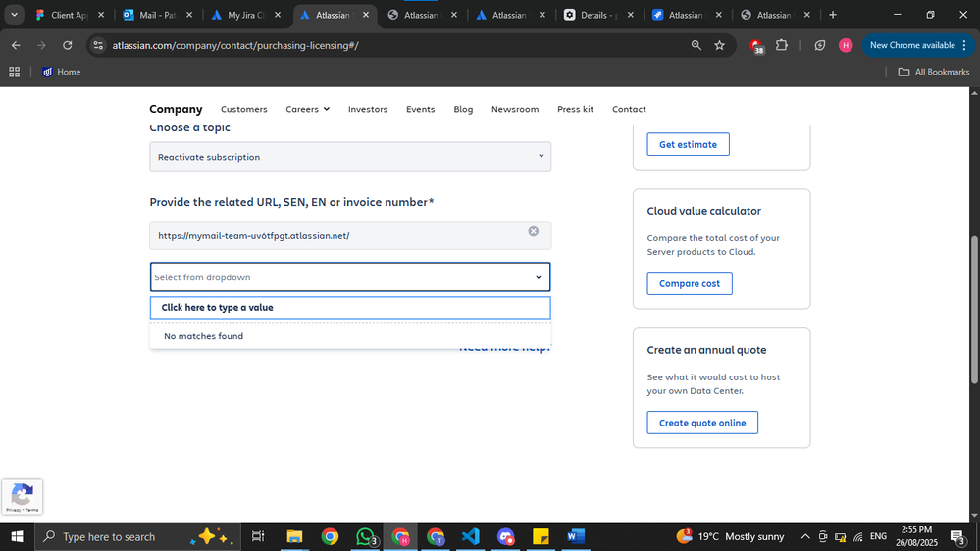Open the Contact link
Viewport: 980px width, 551px height.
(x=629, y=109)
